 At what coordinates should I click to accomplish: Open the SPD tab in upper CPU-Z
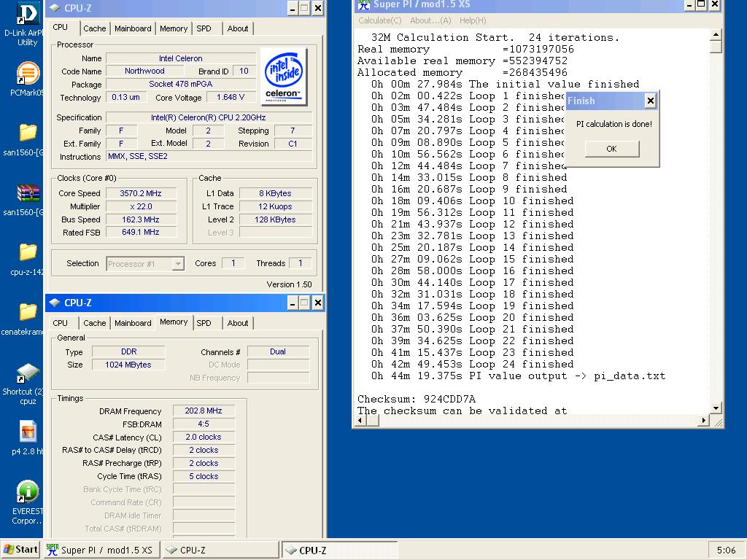(204, 28)
